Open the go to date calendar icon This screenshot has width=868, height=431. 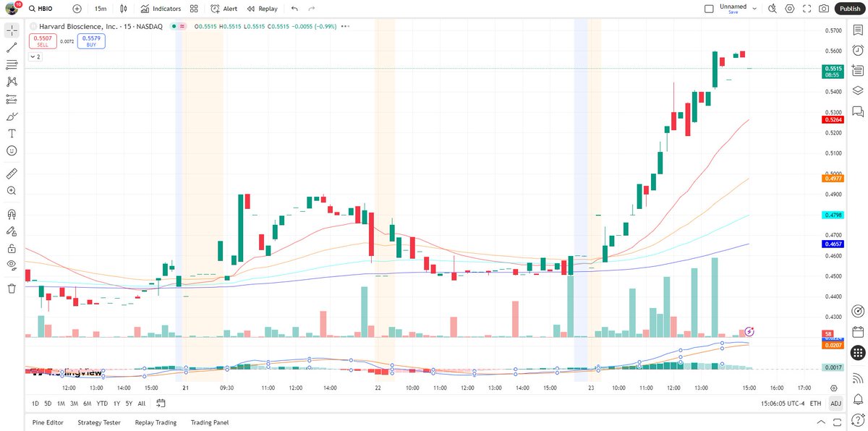[161, 404]
